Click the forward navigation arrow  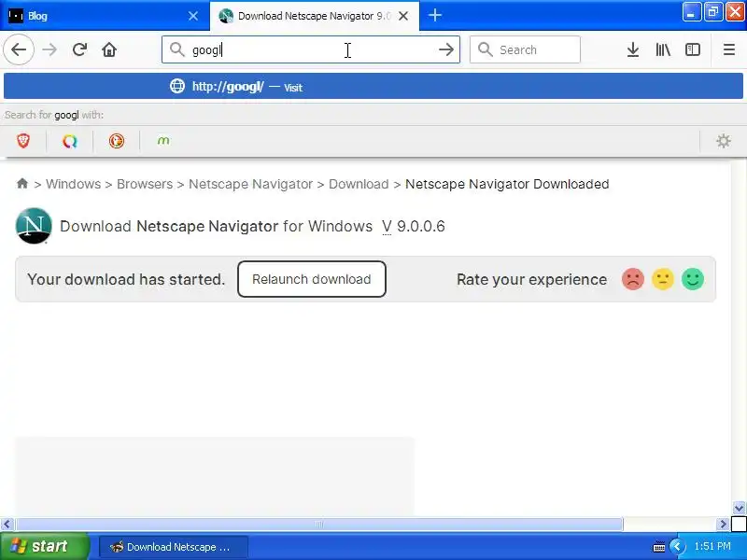[49, 49]
